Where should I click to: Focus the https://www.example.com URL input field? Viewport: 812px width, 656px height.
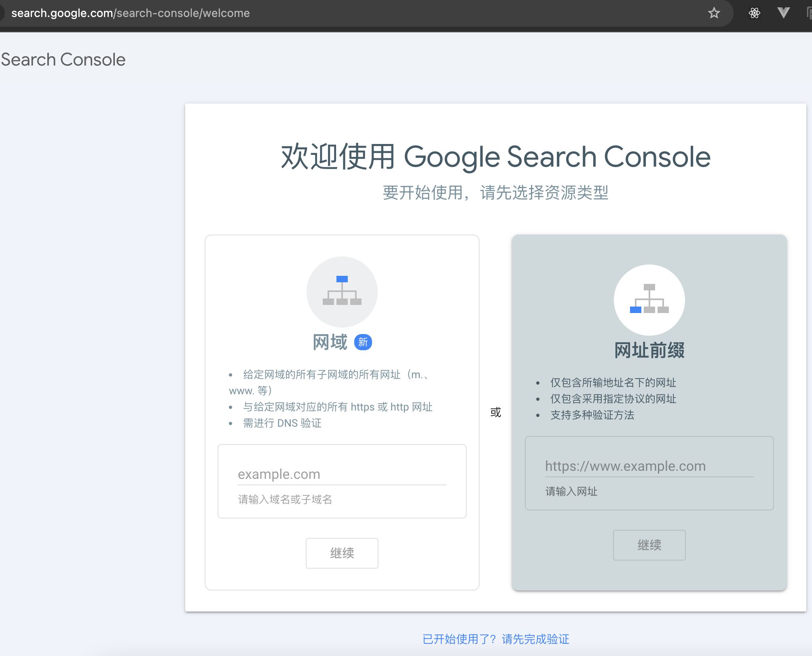(649, 466)
